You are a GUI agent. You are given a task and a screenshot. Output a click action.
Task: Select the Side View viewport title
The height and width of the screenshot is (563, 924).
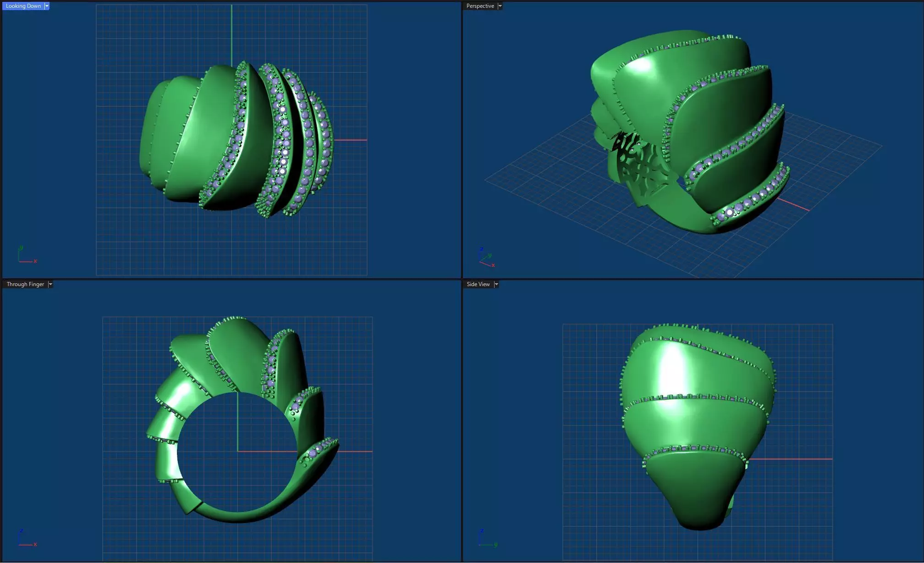tap(478, 284)
